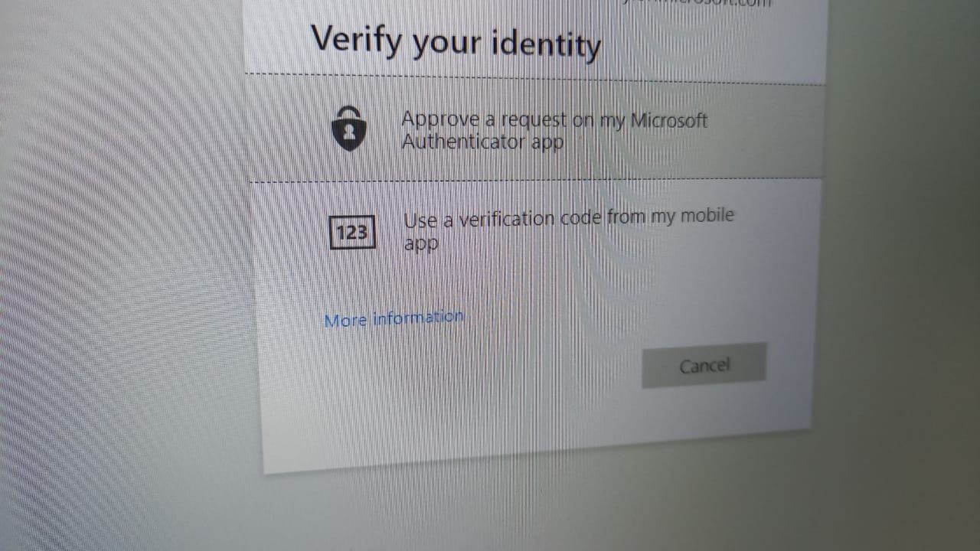Pick the mobile app verification code row
Viewport: 980px width, 551px height.
[x=536, y=231]
